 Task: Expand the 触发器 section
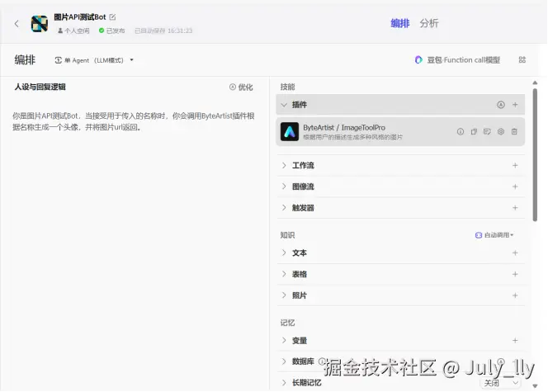(x=284, y=207)
